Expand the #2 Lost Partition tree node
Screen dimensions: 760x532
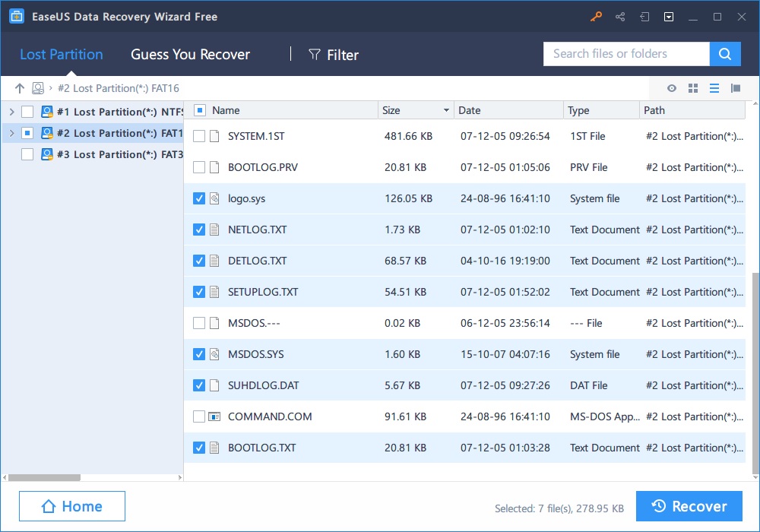pos(12,133)
